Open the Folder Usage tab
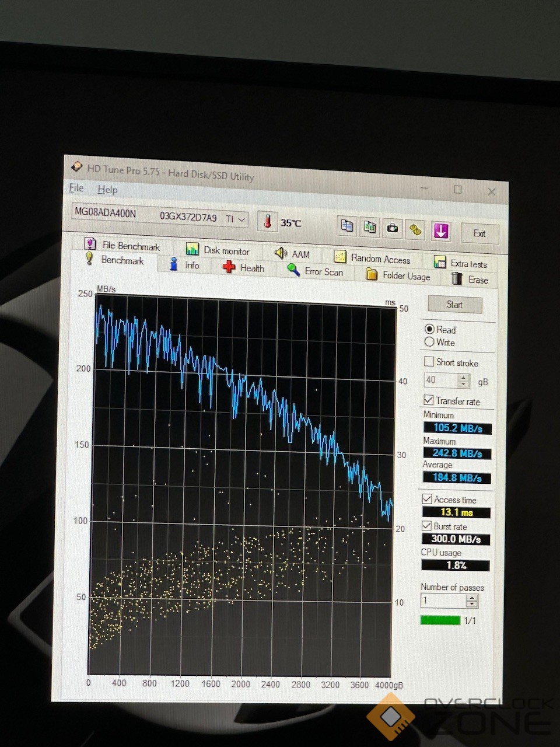The width and height of the screenshot is (560, 747). coord(406,276)
